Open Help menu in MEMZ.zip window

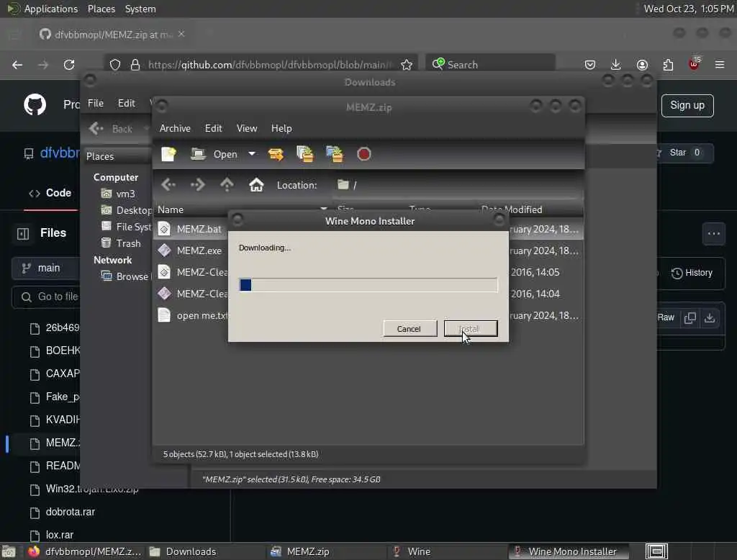281,128
